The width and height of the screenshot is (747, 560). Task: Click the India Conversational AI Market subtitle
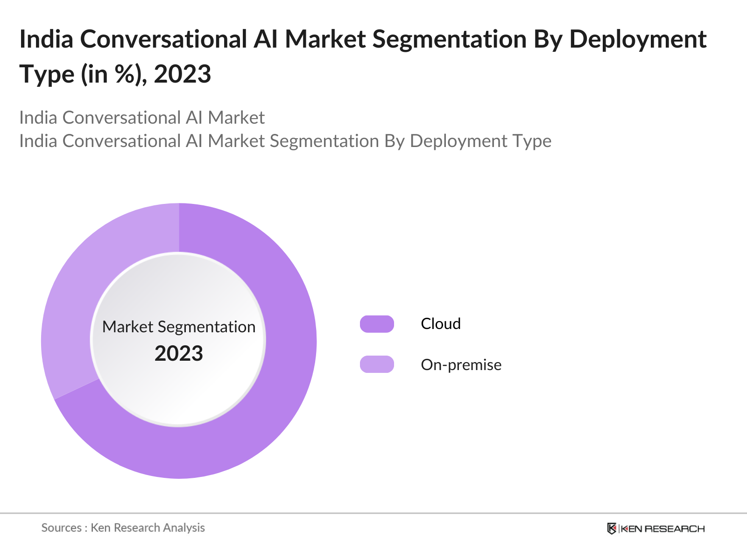click(x=142, y=118)
